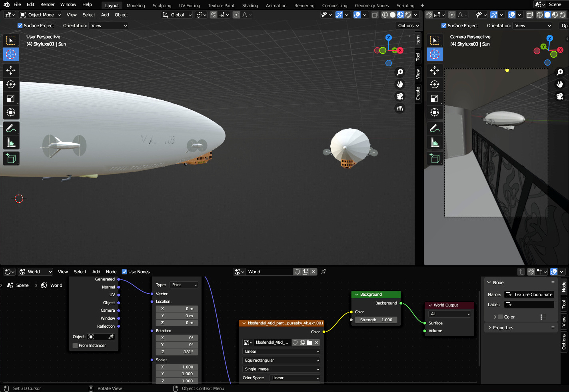Select the Select Box tool in left viewport

click(x=11, y=40)
